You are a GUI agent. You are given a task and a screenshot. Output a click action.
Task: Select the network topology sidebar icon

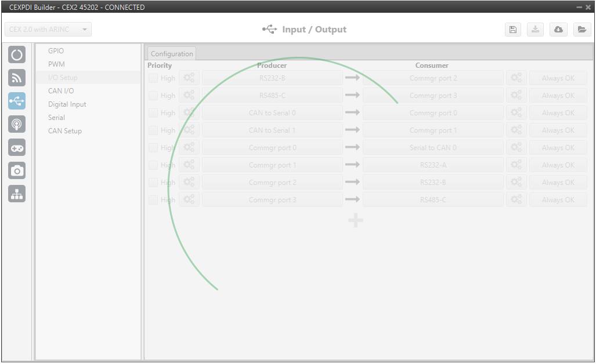(17, 194)
